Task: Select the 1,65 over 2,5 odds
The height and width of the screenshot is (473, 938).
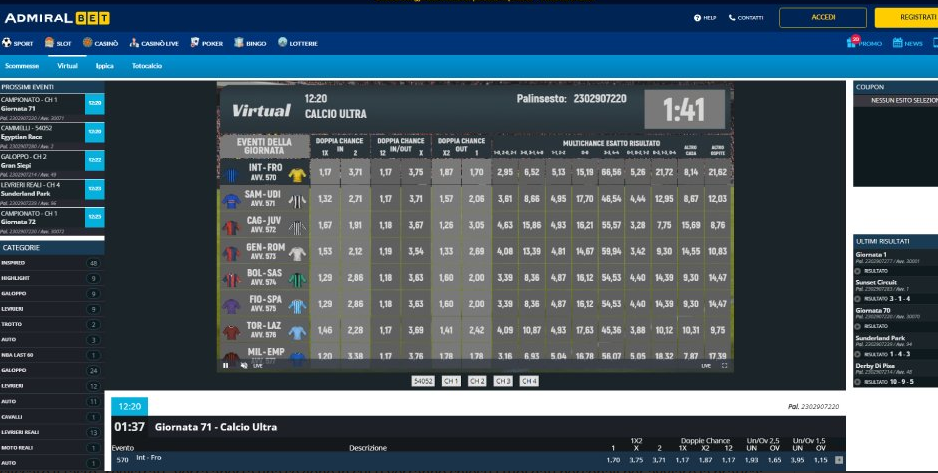Action: point(775,460)
